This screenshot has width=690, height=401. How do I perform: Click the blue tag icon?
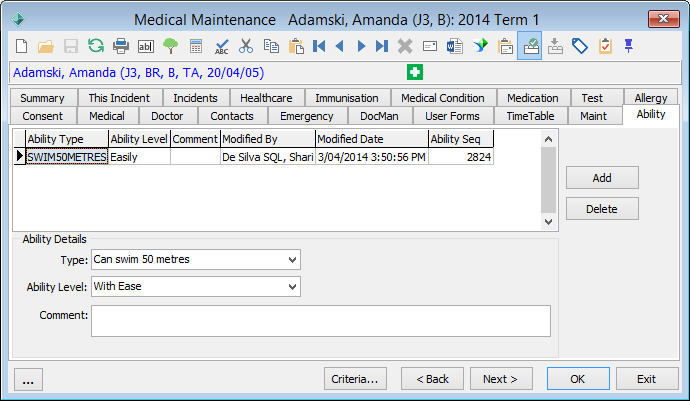[x=580, y=46]
